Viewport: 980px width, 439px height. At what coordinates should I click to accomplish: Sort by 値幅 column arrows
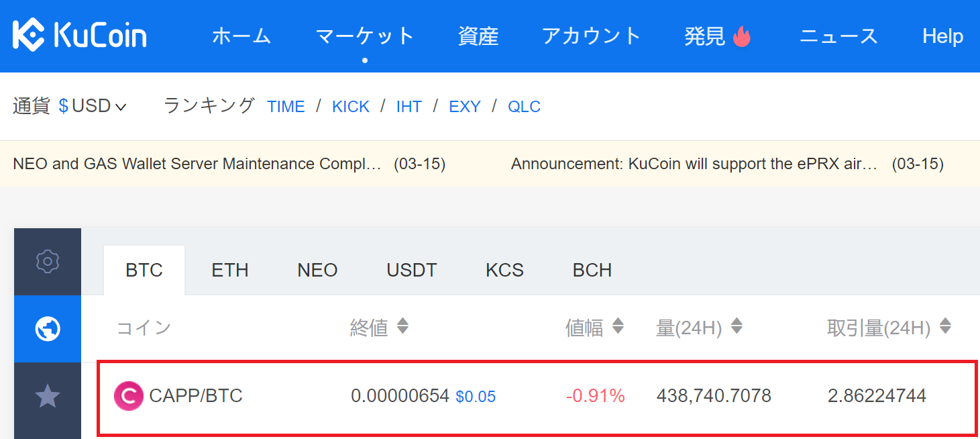point(618,327)
